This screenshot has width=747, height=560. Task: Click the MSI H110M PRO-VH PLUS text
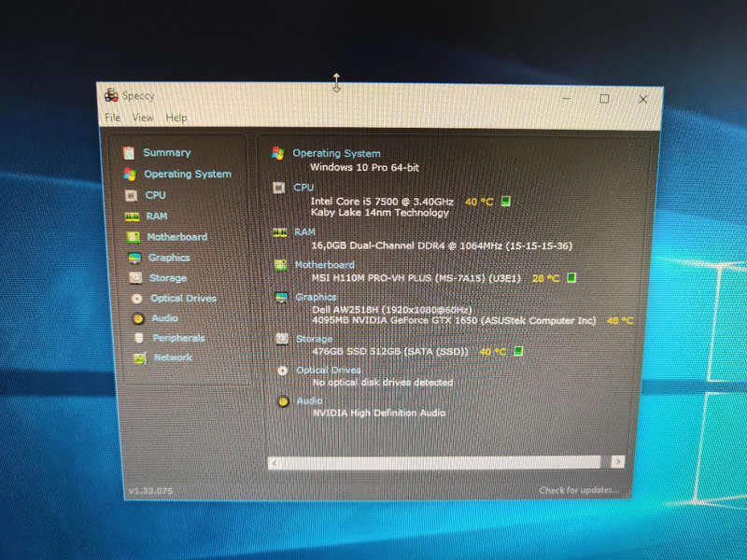coord(416,277)
